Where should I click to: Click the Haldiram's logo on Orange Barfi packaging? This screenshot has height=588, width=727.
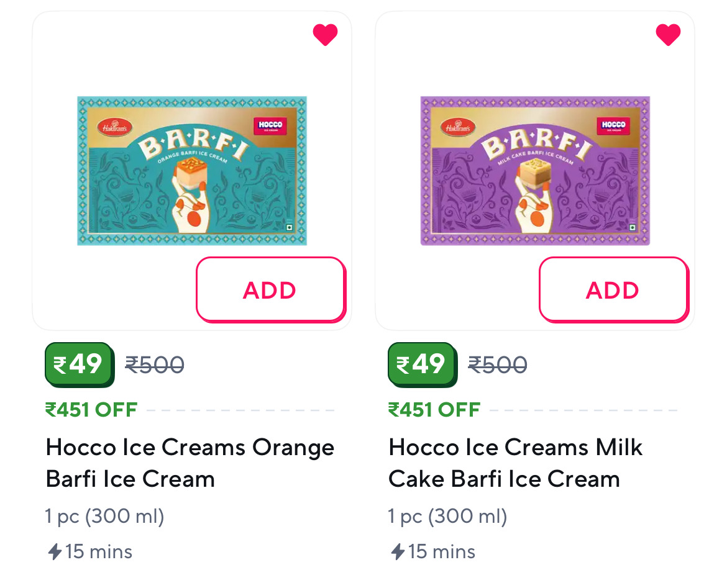tap(113, 126)
